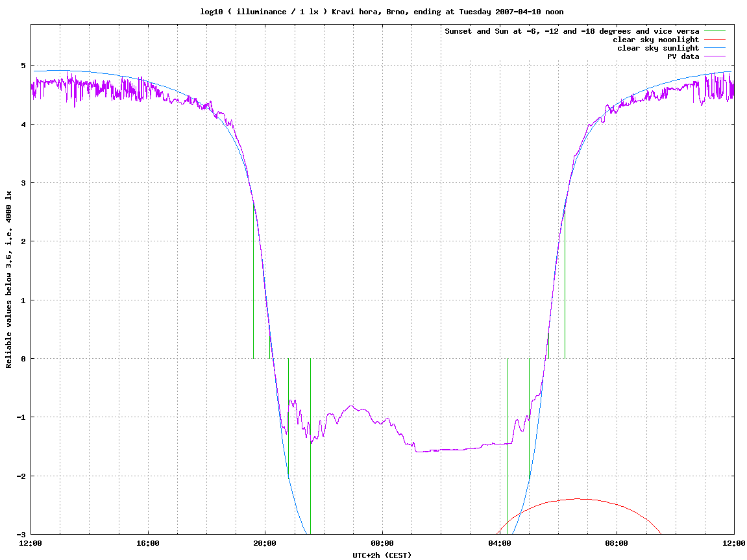Click the purple PV data line sample in legend
The width and height of the screenshot is (747, 560).
click(x=715, y=56)
